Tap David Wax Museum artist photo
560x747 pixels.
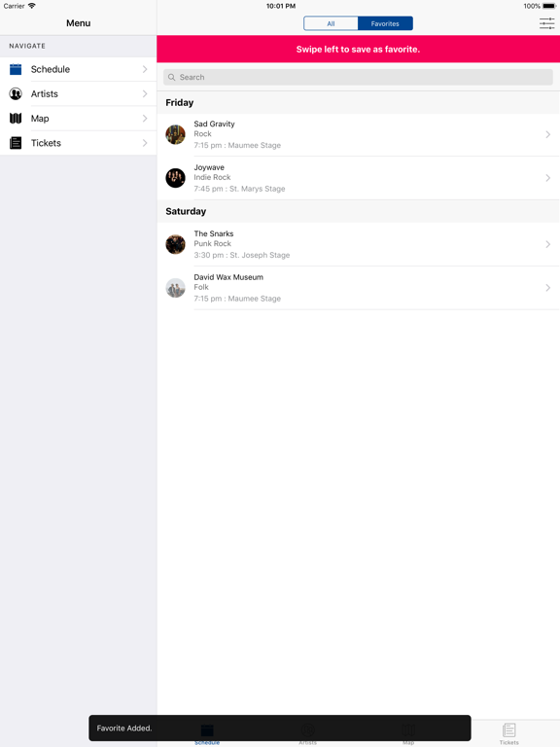[175, 288]
